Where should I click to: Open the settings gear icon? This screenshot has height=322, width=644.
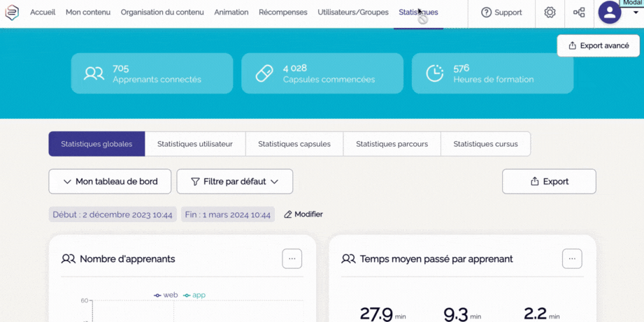click(x=550, y=13)
